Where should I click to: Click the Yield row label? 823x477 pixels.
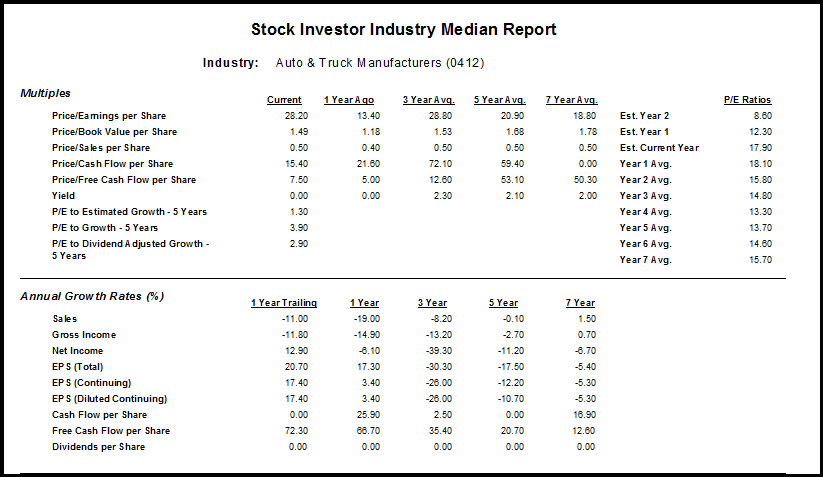(x=63, y=196)
